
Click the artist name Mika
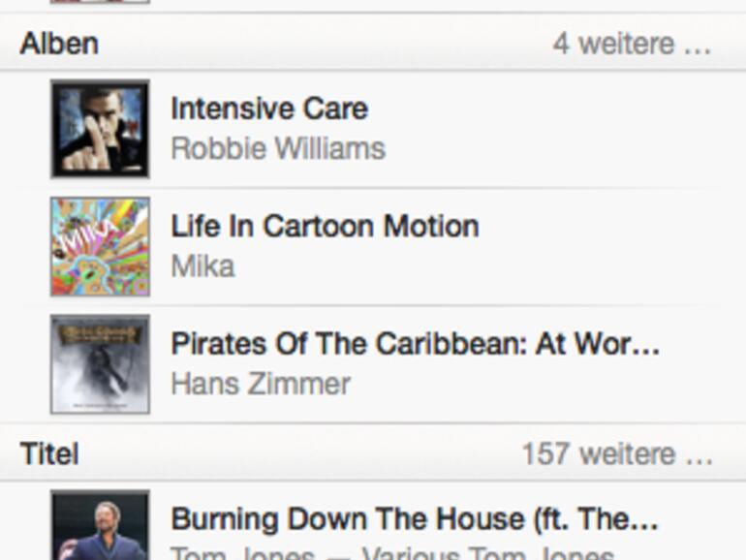pos(202,266)
